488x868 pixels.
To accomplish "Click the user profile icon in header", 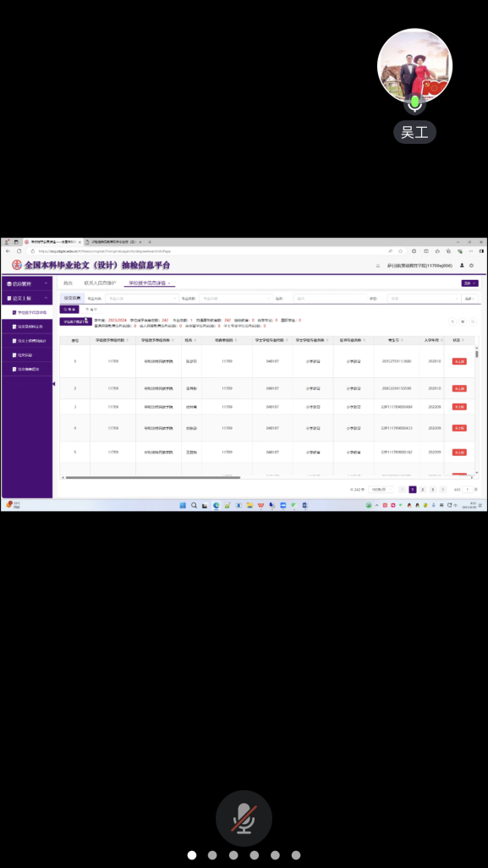I will pyautogui.click(x=462, y=266).
